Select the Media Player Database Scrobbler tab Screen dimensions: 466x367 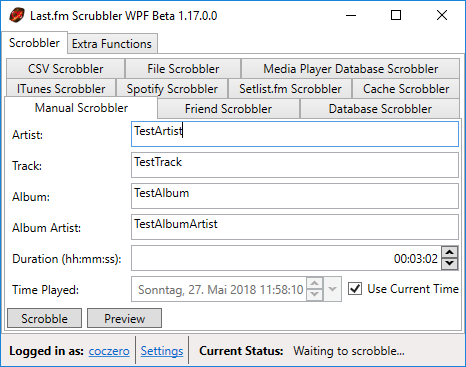pos(350,69)
